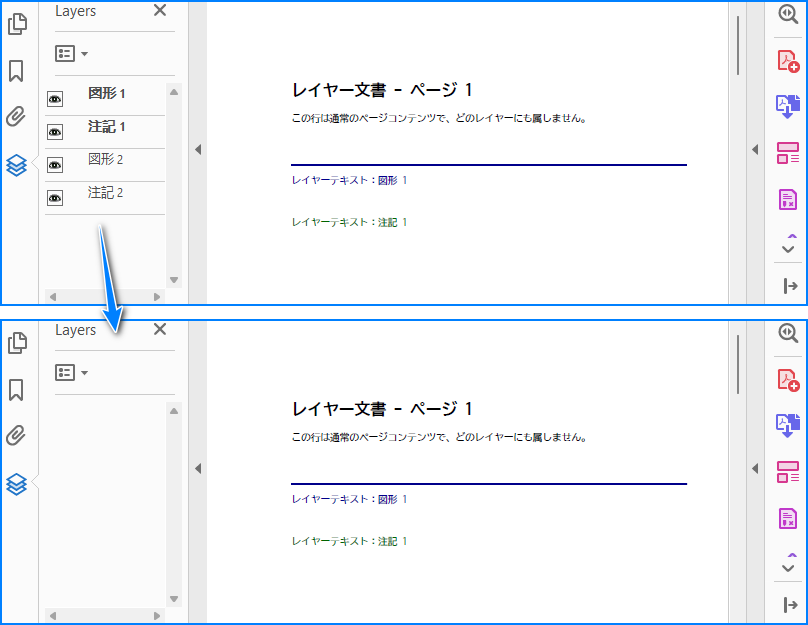
Task: Open Create PDF tool in top window
Action: [x=788, y=61]
